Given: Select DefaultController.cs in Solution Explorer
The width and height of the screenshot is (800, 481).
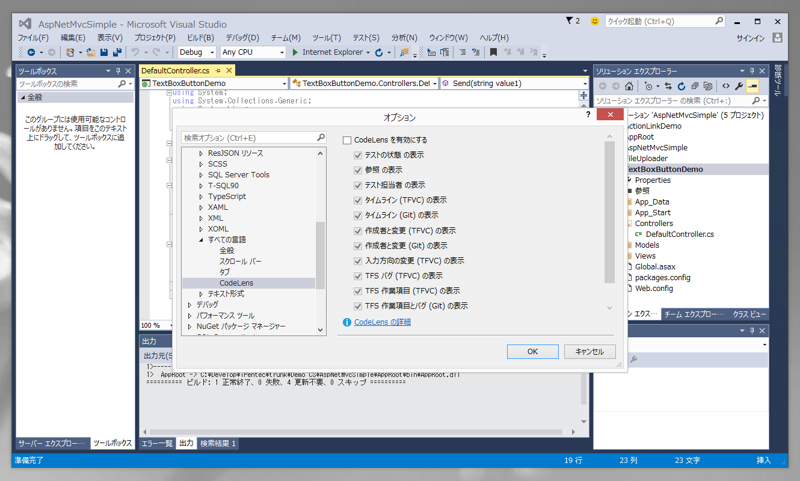Looking at the screenshot, I should click(680, 234).
